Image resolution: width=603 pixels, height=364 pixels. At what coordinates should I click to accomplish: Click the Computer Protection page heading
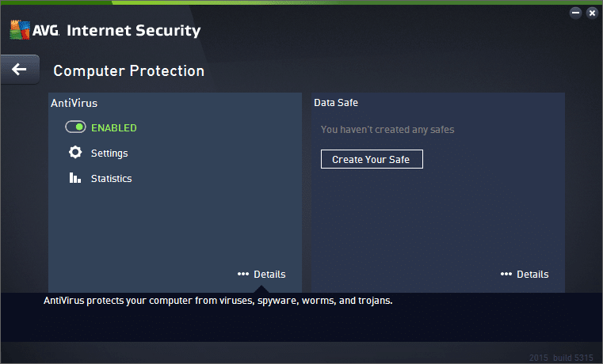click(x=128, y=70)
